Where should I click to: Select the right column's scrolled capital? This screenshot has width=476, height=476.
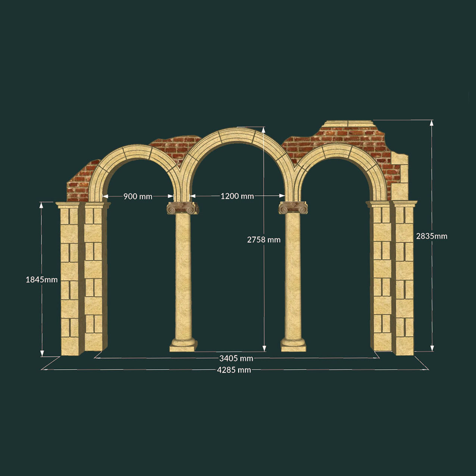click(x=293, y=208)
